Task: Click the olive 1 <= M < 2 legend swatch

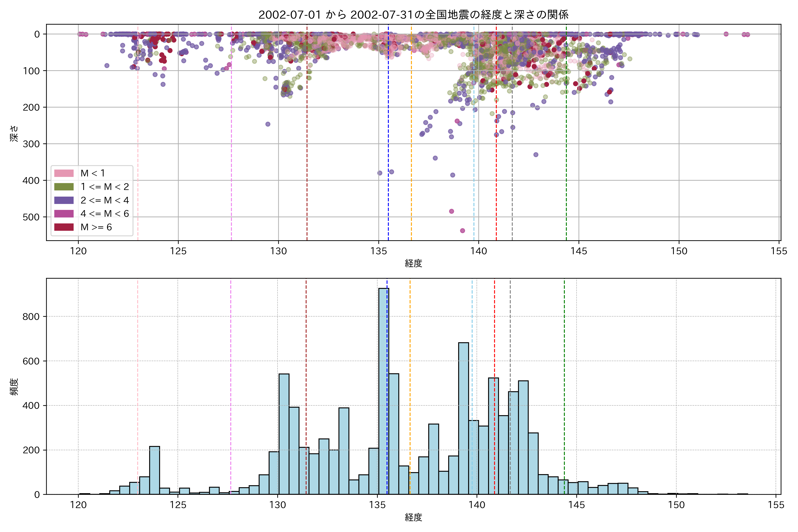Action: click(x=64, y=187)
